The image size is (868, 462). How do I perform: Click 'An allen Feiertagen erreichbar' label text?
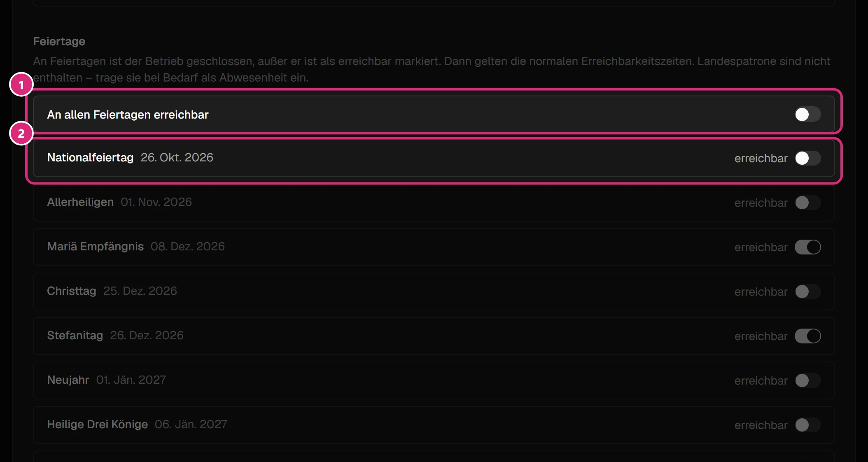(x=128, y=114)
